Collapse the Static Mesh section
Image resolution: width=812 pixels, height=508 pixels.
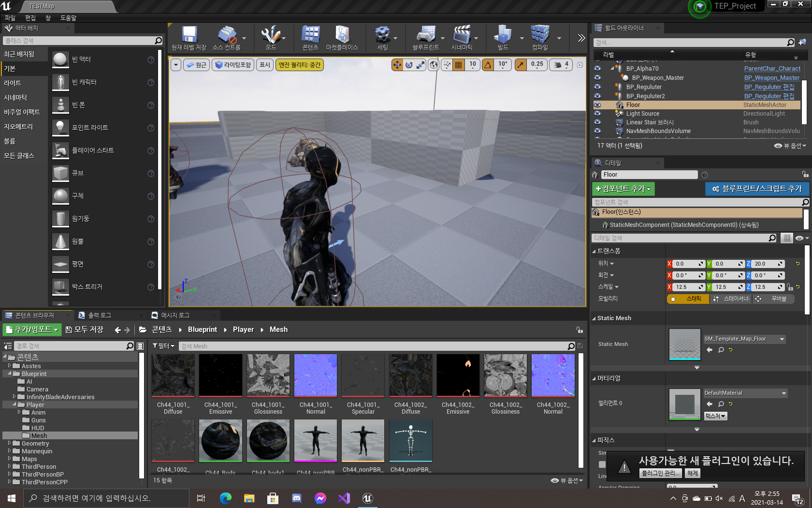594,318
